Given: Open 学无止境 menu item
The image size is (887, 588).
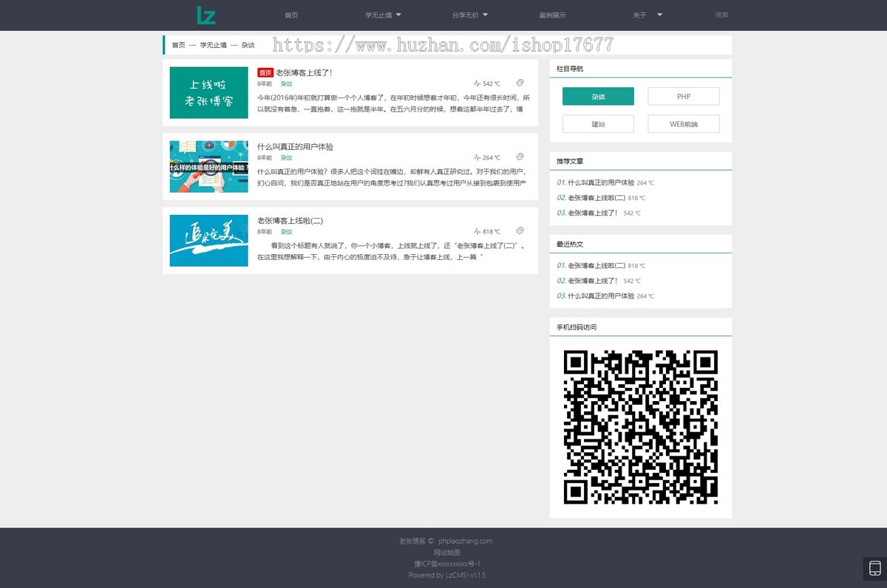Looking at the screenshot, I should pos(378,15).
